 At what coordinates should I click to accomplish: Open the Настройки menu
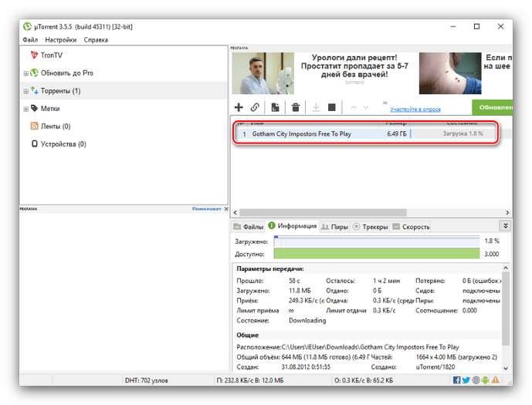click(x=60, y=39)
